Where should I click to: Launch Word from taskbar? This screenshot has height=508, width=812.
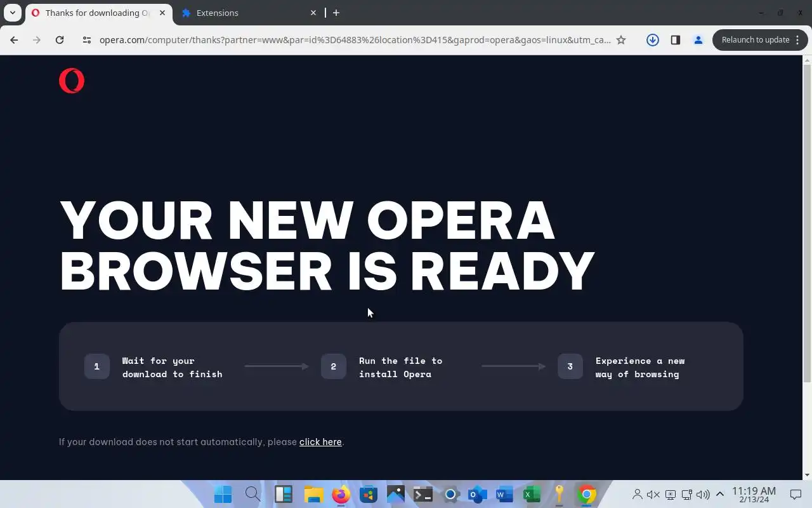tap(505, 495)
